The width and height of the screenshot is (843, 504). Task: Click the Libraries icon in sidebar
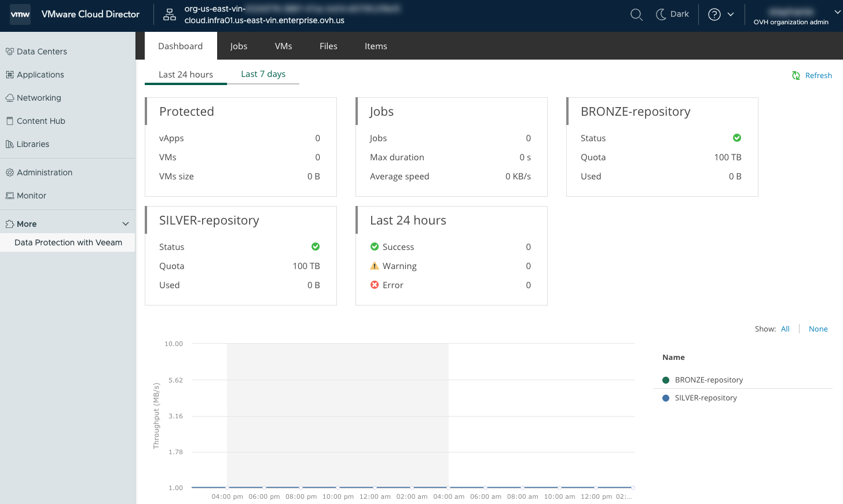point(10,144)
